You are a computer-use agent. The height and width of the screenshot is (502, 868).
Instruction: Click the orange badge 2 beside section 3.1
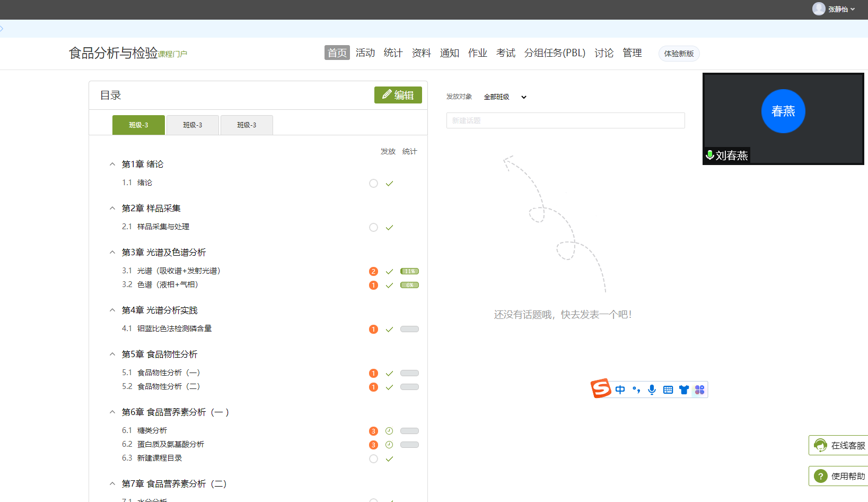pos(373,272)
